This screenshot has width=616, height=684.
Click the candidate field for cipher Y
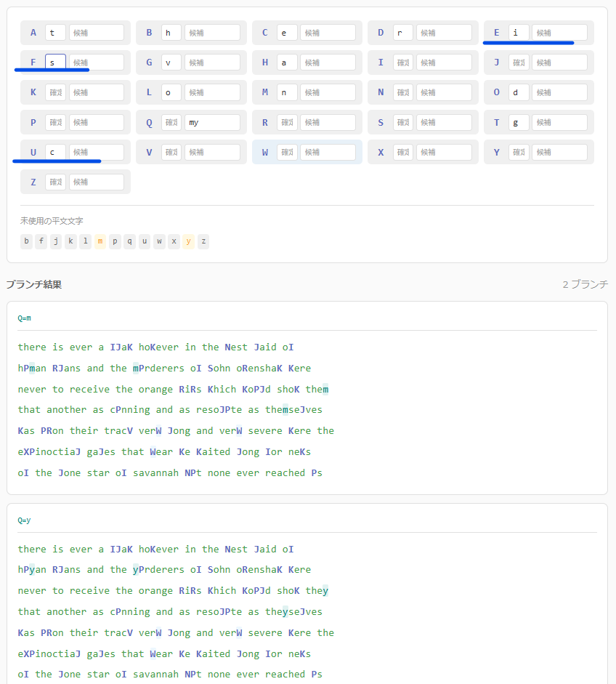pyautogui.click(x=559, y=152)
